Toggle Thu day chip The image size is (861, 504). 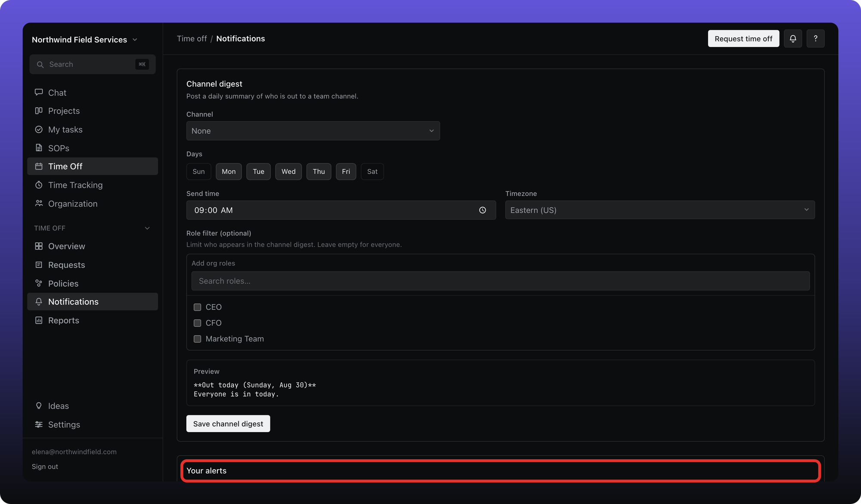(x=319, y=171)
